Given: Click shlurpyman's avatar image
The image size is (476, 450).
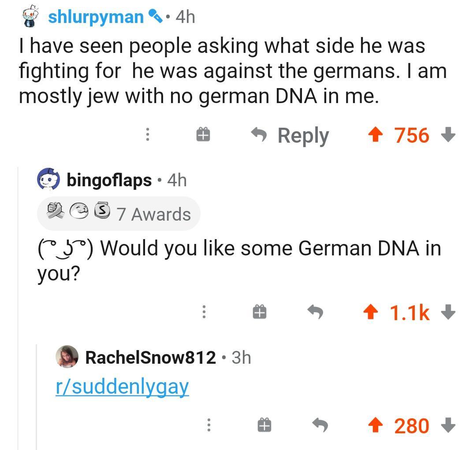Looking at the screenshot, I should 31,17.
